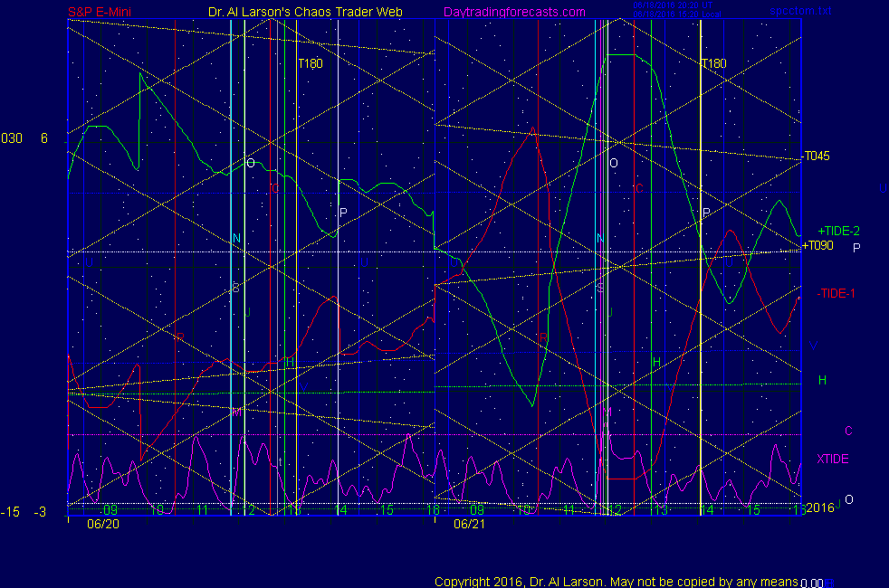
Task: Click the "spcctom.txt" file name label
Action: point(800,11)
